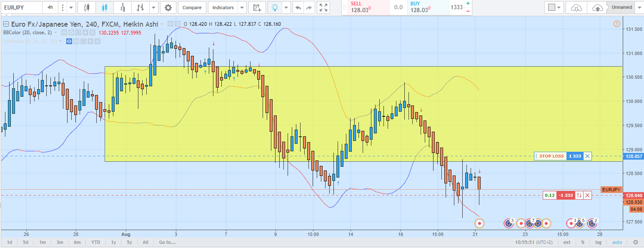View Ichimoku source code braces icon
The image size is (644, 248).
coord(83,41)
